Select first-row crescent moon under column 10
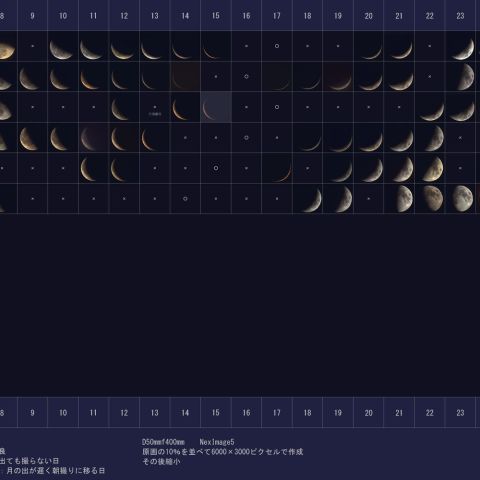 pyautogui.click(x=60, y=50)
